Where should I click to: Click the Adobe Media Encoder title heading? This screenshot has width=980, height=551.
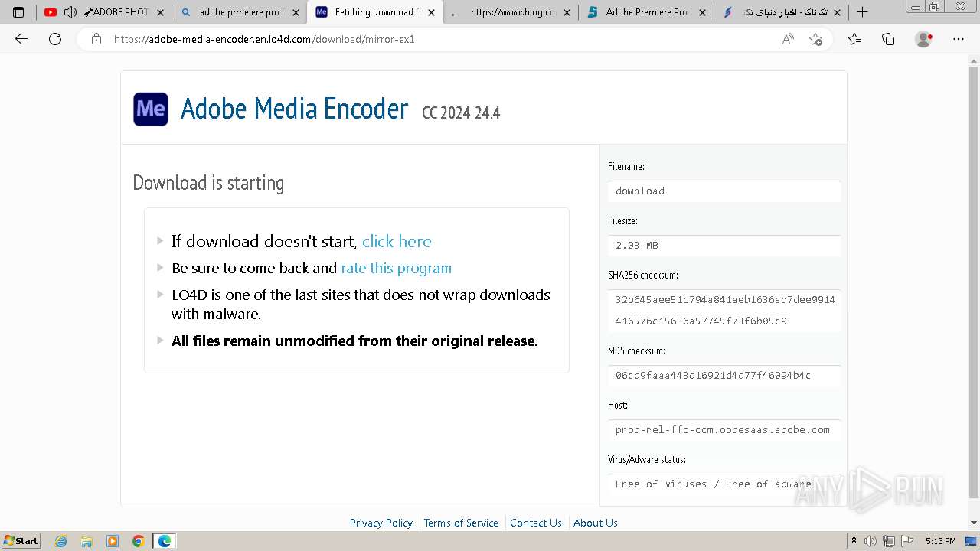294,109
